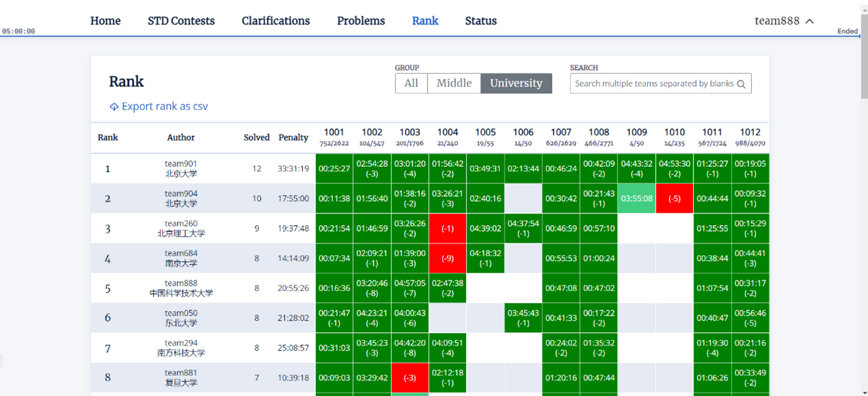Click team684's 00:07:34 cell

point(334,259)
